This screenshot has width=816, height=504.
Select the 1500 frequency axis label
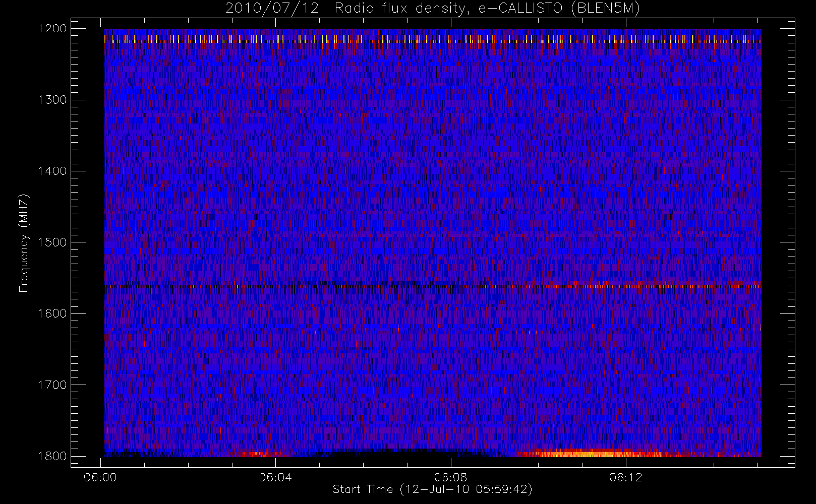coord(52,242)
